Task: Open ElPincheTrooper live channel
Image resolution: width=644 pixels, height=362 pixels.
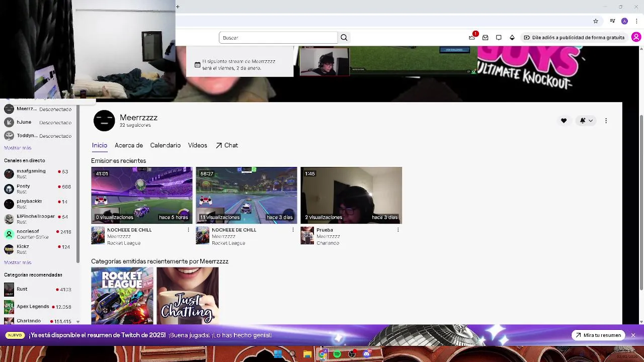Action: coord(38,219)
